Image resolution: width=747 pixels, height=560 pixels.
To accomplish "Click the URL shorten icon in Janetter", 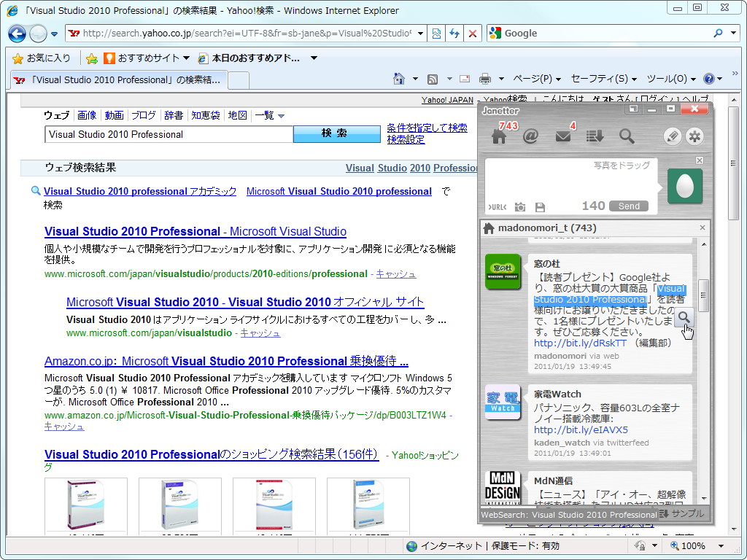I will [498, 206].
